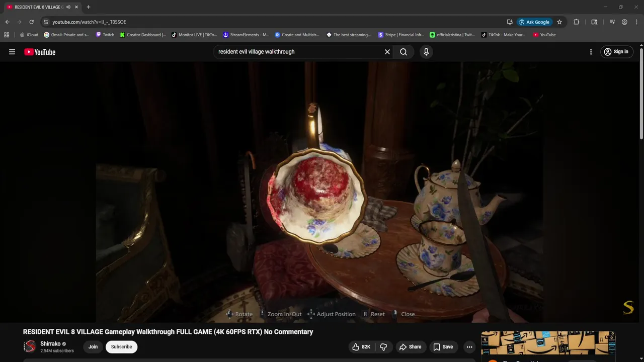Open the side panel icon in toolbar
Image resolution: width=644 pixels, height=362 pixels.
point(594,22)
